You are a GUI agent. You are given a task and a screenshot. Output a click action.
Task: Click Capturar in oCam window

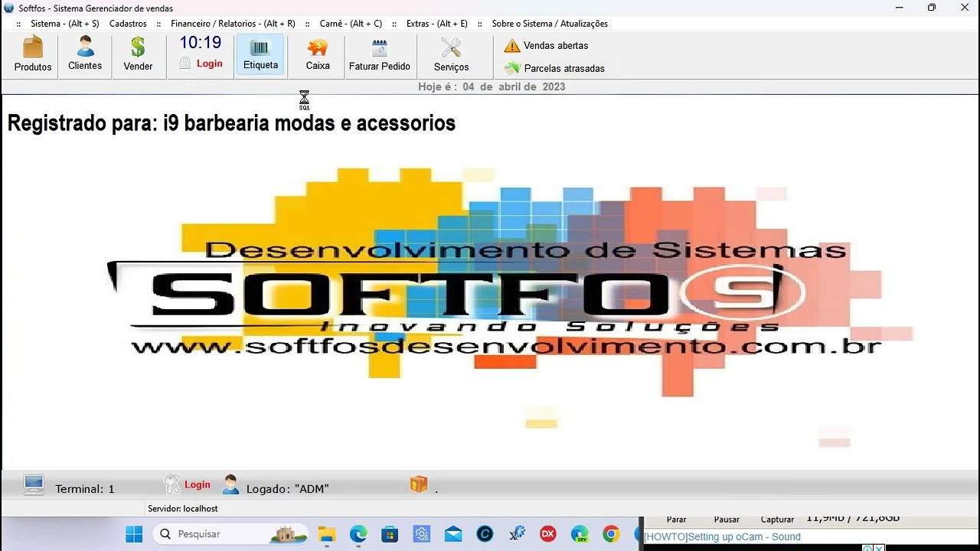coord(777,520)
